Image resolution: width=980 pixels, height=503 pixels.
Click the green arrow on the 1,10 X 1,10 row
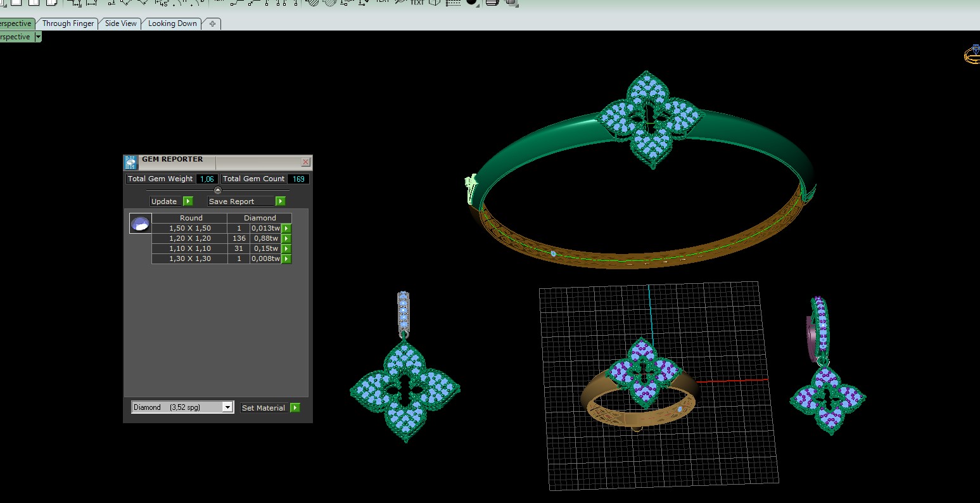coord(286,248)
